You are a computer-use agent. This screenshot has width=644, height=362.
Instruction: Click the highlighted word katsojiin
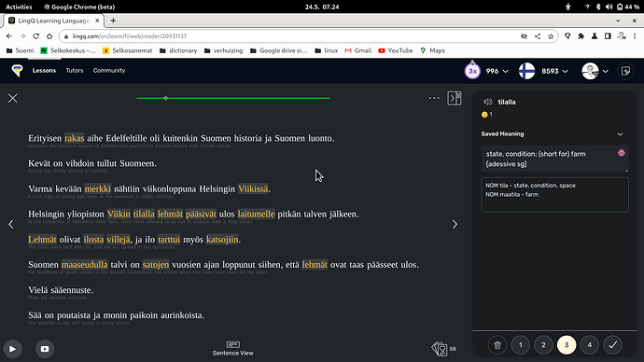click(222, 239)
